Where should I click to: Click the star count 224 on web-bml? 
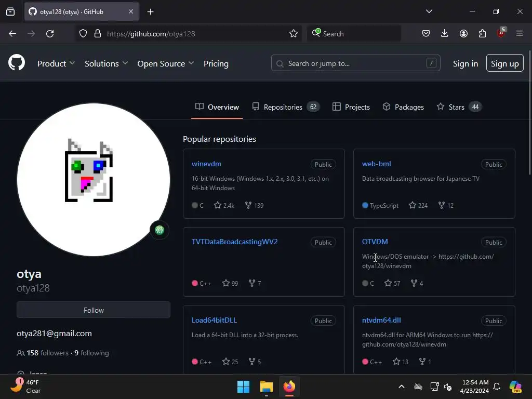pos(418,205)
